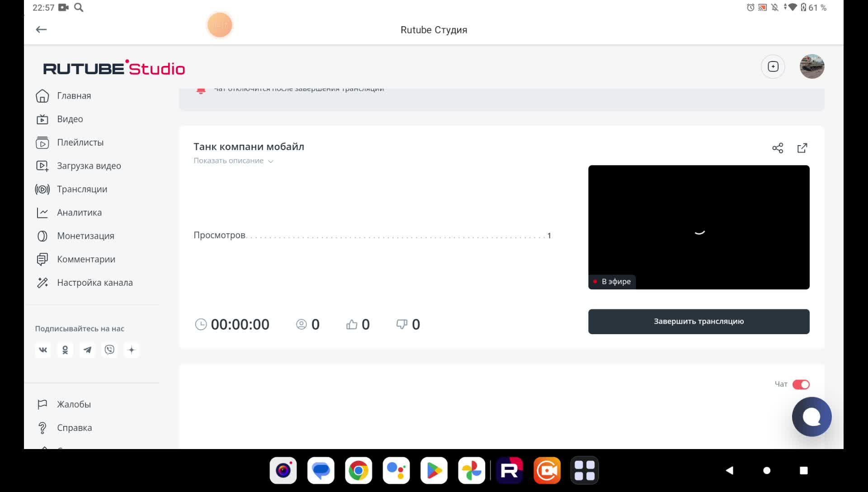
Task: Expand Показать описание
Action: [x=233, y=161]
